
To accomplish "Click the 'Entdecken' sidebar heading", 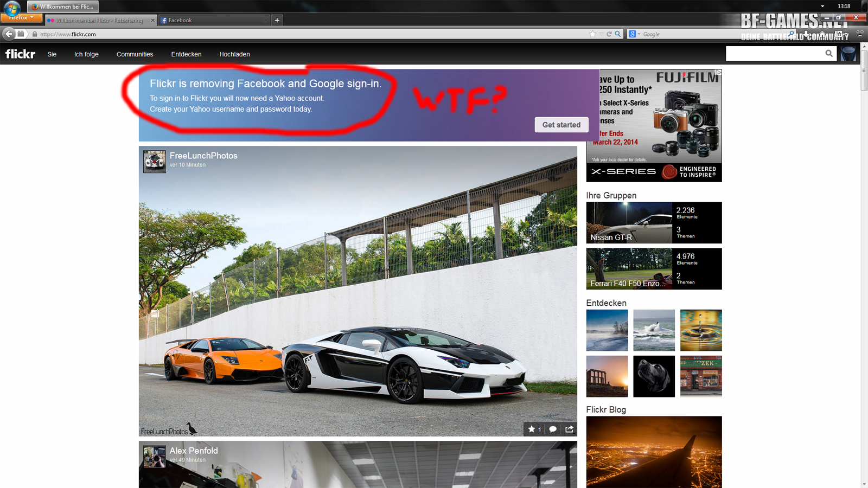I will point(607,303).
